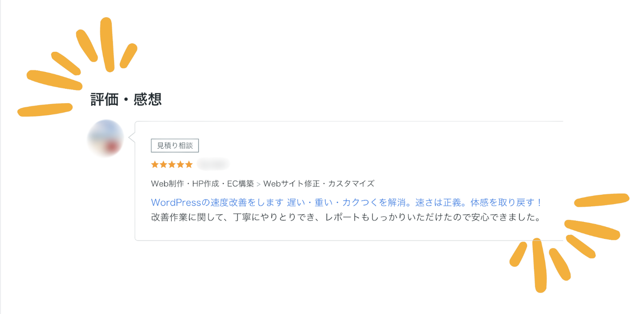Click the fourth rating star

coord(181,165)
